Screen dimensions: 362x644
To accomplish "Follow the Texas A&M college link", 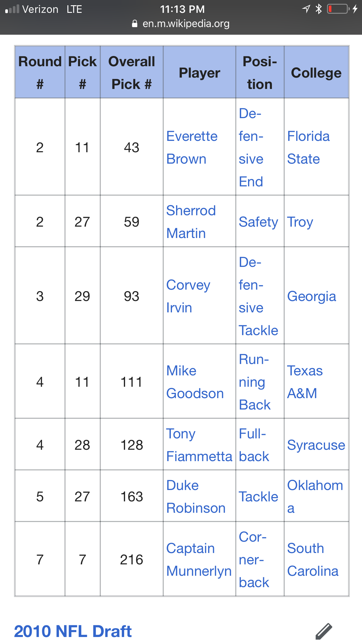I will point(305,382).
